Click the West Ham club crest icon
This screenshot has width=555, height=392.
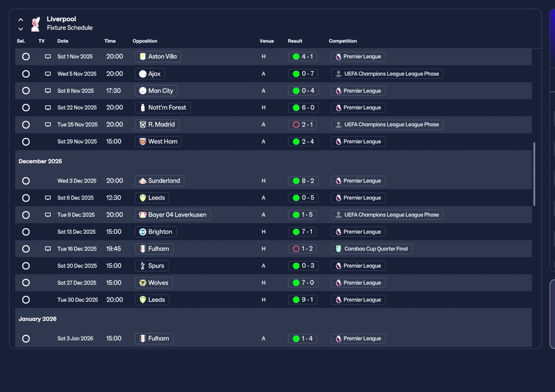click(143, 142)
